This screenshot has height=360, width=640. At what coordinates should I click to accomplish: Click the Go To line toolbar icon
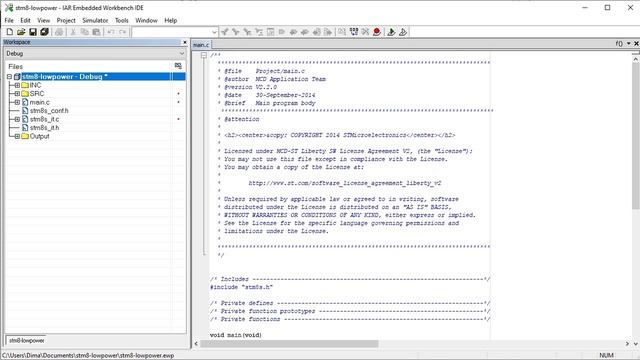pos(270,32)
